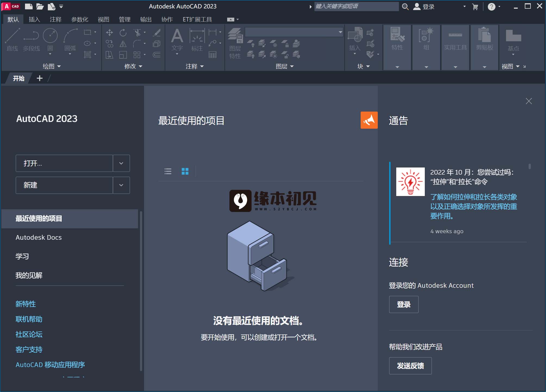Click the announcements panel scrollbar thumb

click(529, 166)
